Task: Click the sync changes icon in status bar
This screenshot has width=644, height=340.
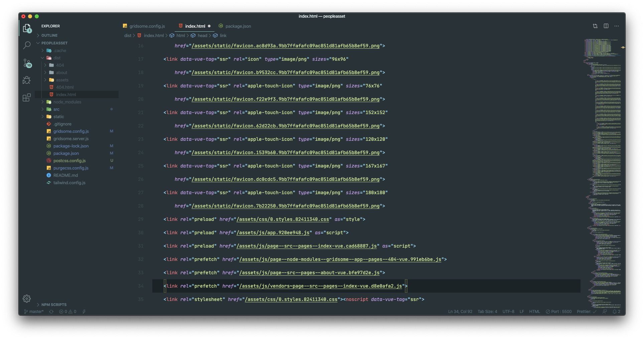Action: [x=51, y=311]
